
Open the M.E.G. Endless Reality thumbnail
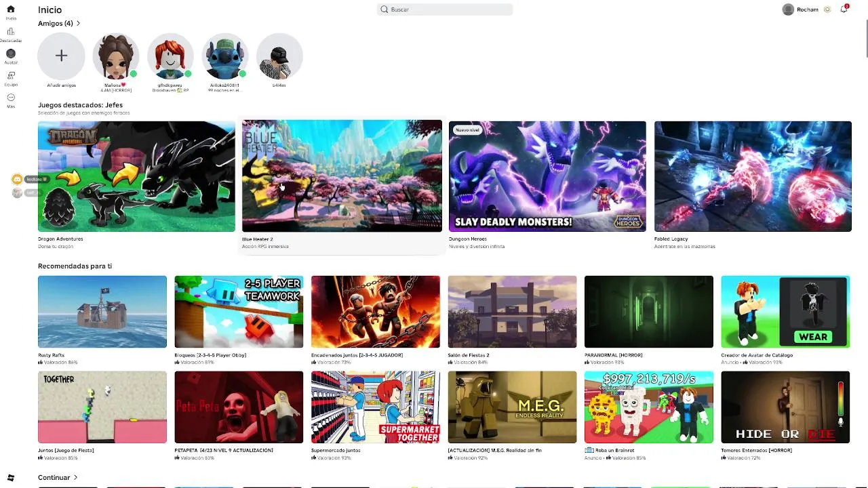[512, 407]
